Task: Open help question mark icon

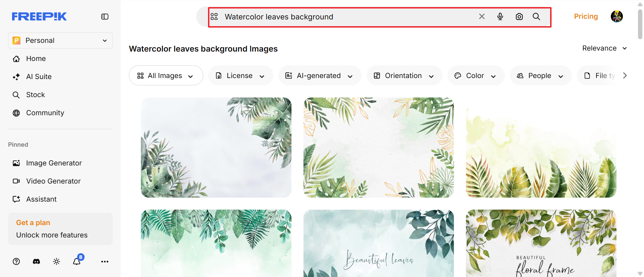Action: click(x=16, y=262)
